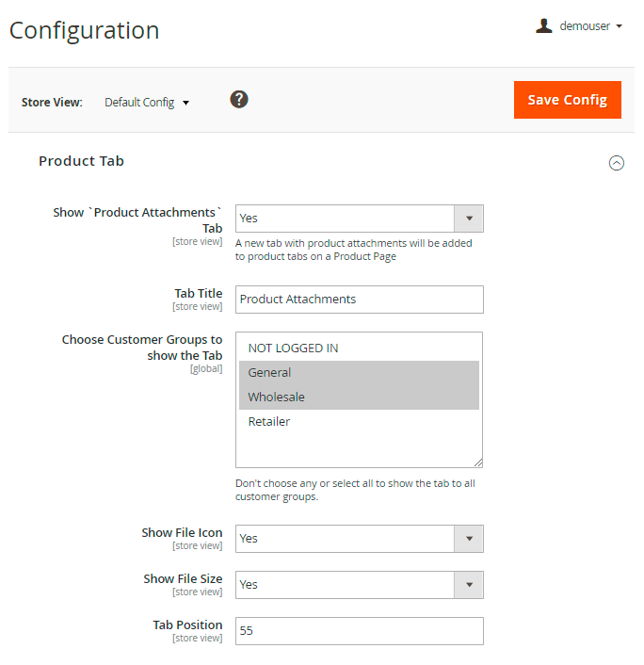Click the help question mark icon

[x=239, y=99]
